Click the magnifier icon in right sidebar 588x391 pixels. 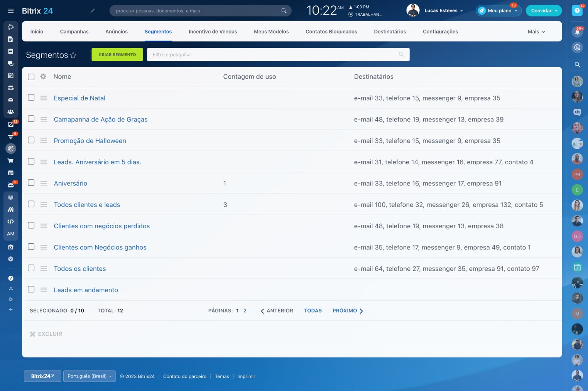point(577,65)
